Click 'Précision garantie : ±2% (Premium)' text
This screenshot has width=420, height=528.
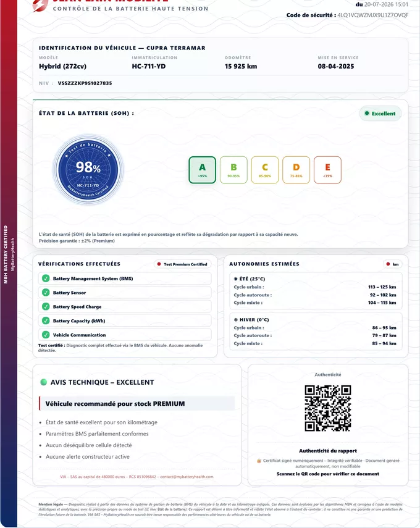click(77, 241)
